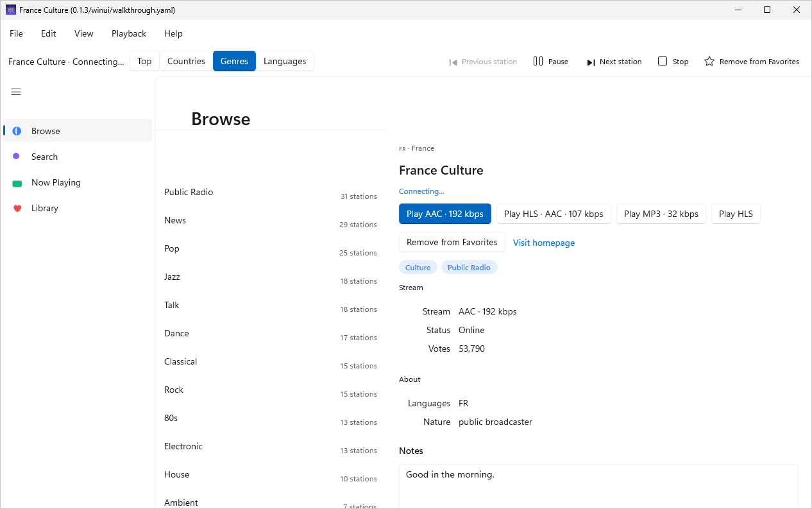
Task: Select the 80s genre row
Action: point(271,418)
